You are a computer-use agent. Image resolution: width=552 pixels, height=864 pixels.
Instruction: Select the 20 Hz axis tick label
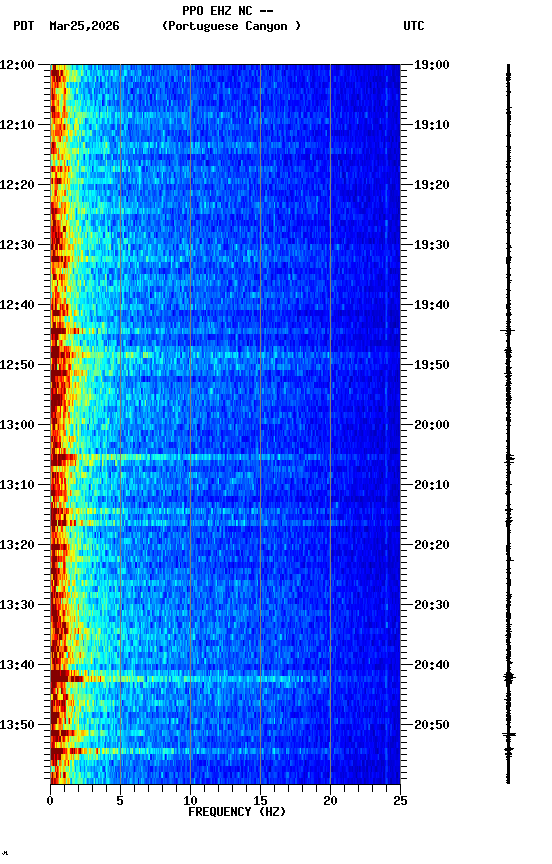330,801
